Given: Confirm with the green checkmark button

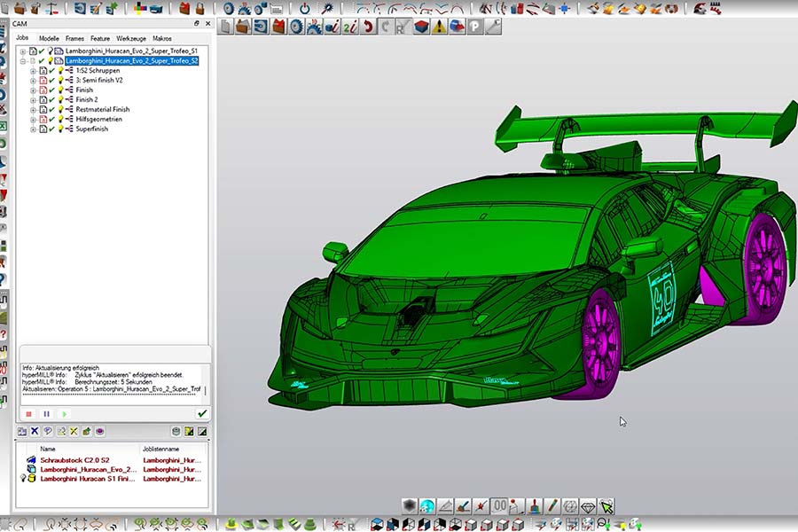Looking at the screenshot, I should [x=202, y=413].
